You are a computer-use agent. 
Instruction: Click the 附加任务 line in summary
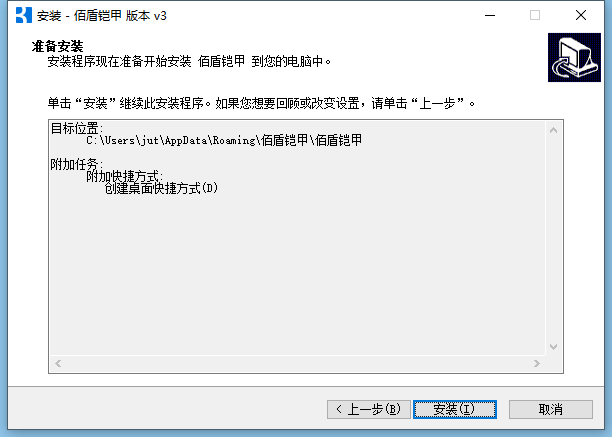click(77, 164)
